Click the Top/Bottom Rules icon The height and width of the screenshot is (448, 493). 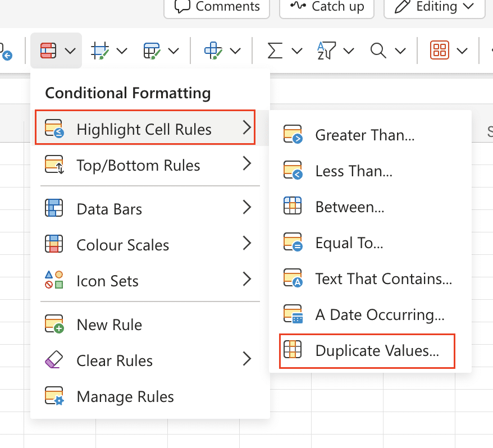[54, 164]
